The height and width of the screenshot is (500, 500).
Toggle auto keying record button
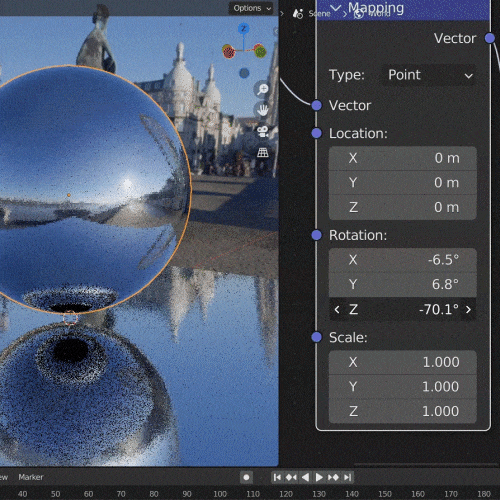click(246, 477)
